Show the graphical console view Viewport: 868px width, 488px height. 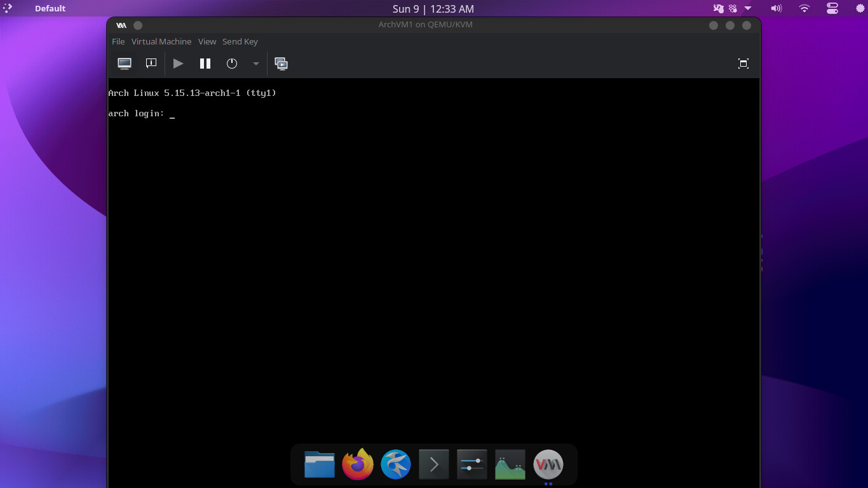[x=125, y=64]
